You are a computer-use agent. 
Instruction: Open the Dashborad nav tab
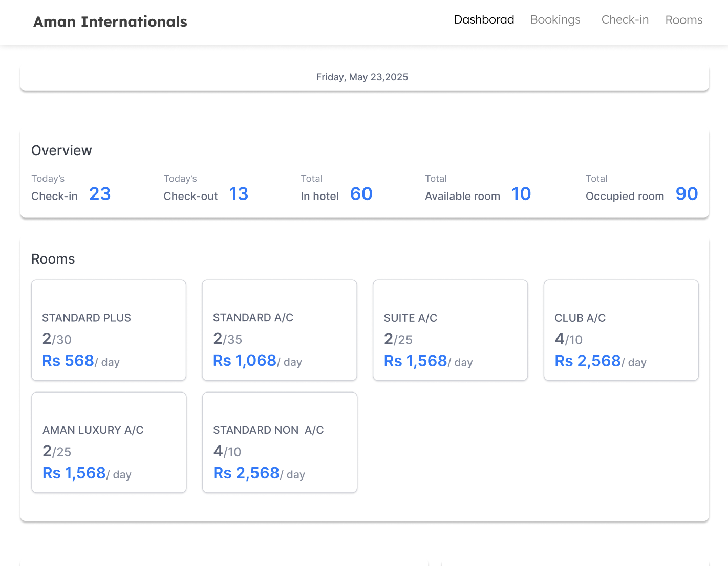click(x=484, y=19)
